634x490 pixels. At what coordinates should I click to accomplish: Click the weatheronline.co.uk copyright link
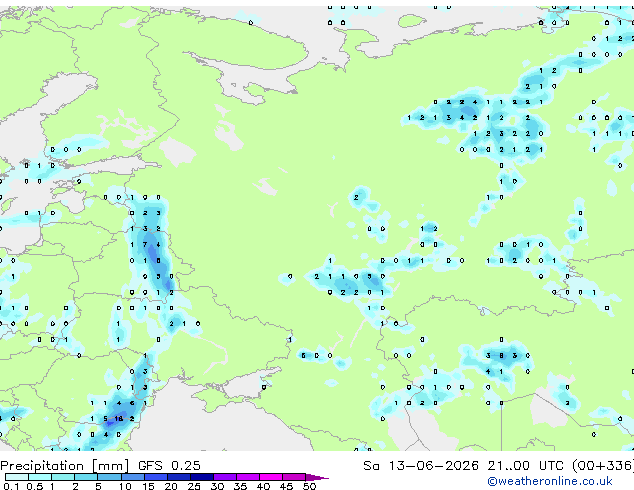[x=550, y=482]
